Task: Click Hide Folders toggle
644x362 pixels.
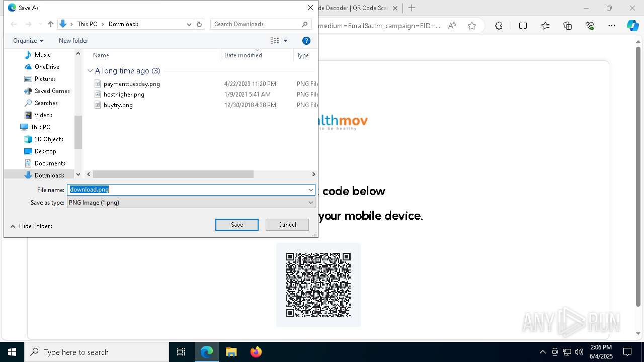Action: 31,226
